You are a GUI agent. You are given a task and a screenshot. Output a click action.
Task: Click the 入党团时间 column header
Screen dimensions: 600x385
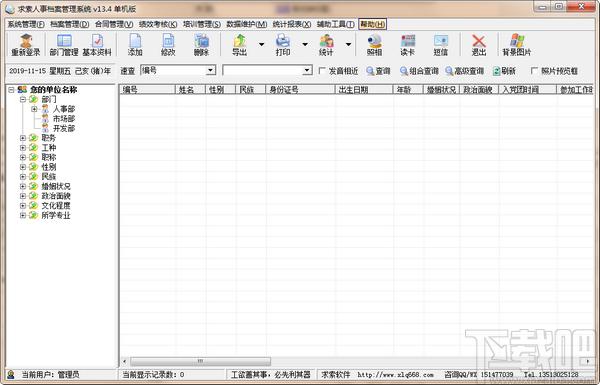point(527,90)
